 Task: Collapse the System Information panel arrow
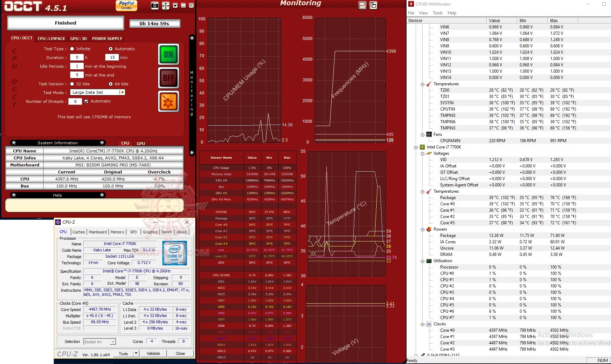click(x=102, y=143)
